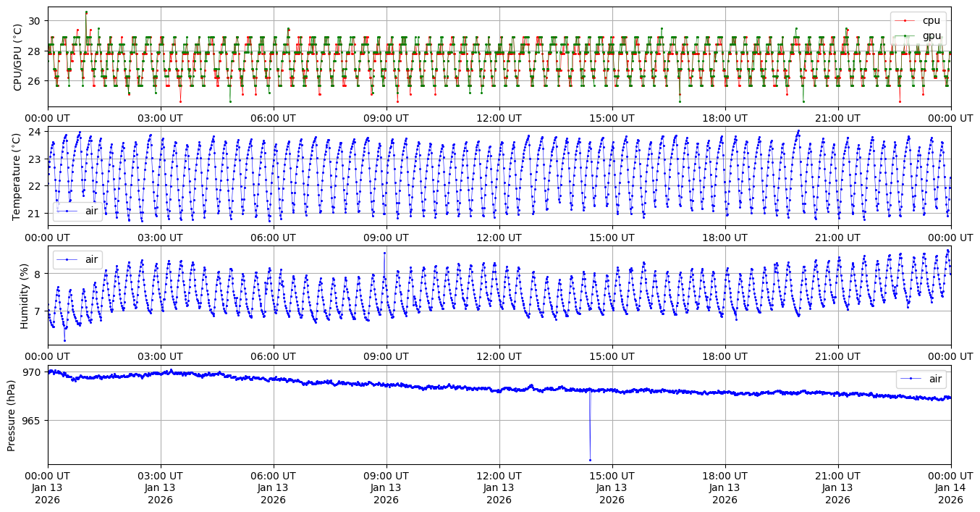Click the air temperature peak near 20:00 UT
This screenshot has width=980, height=512.
pos(798,131)
